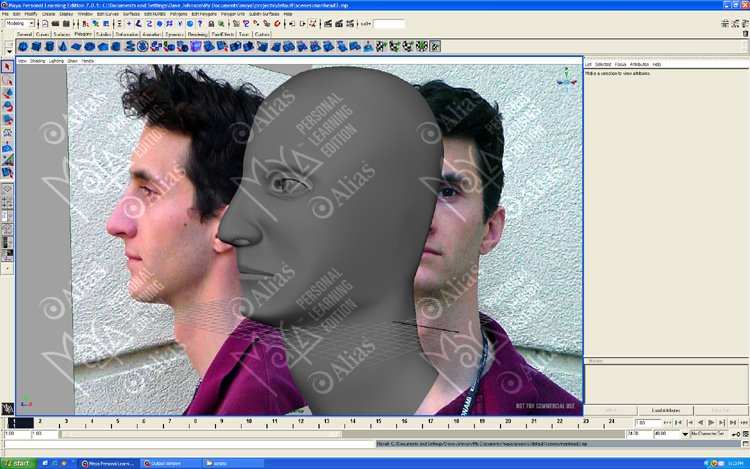Click the range slider bar

coord(201,434)
